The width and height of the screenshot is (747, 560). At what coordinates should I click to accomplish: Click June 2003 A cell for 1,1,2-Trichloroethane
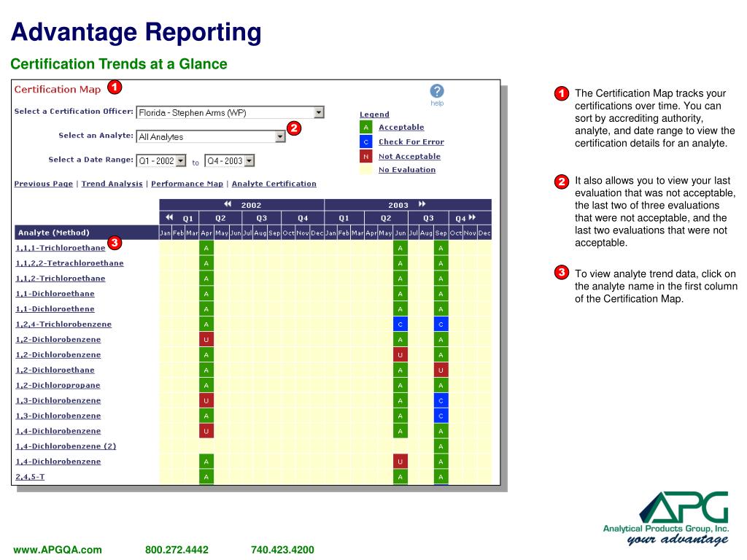click(x=400, y=279)
